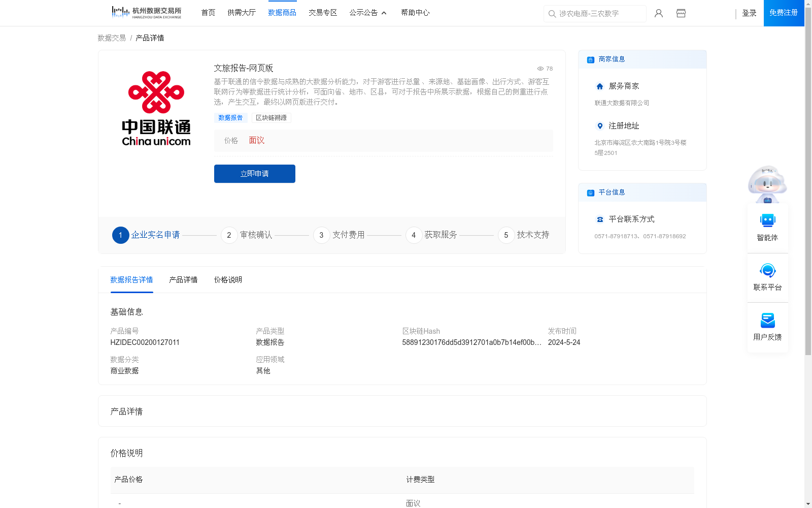Click the 产品价格 table header

(128, 480)
